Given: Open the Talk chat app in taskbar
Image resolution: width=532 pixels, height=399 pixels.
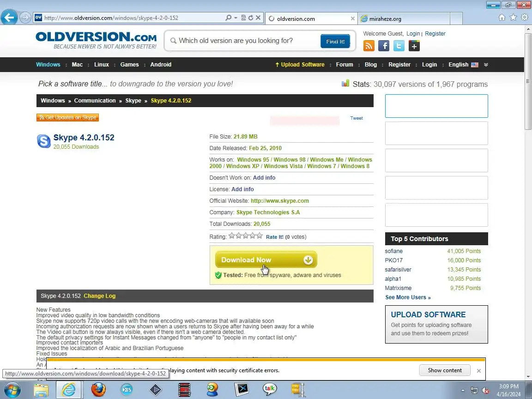Looking at the screenshot, I should [x=269, y=389].
